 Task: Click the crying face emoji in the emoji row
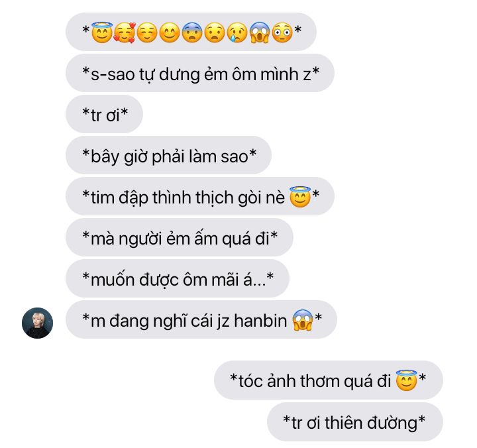237,32
